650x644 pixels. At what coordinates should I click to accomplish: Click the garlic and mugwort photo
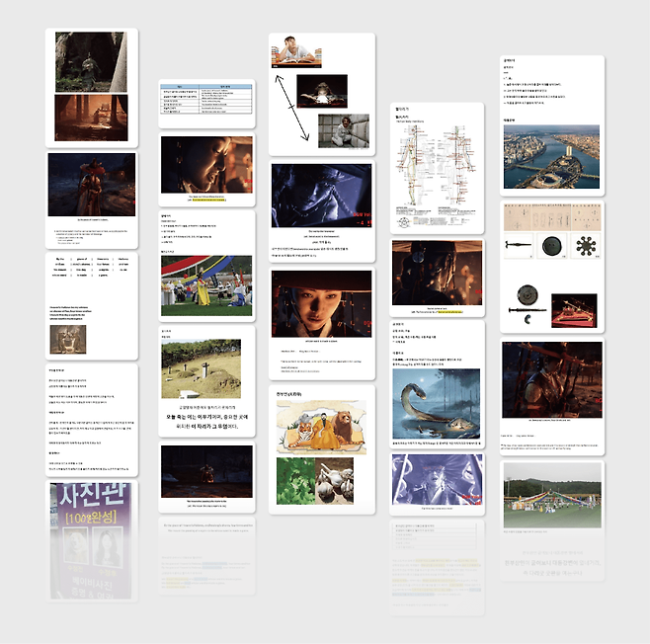pyautogui.click(x=322, y=482)
